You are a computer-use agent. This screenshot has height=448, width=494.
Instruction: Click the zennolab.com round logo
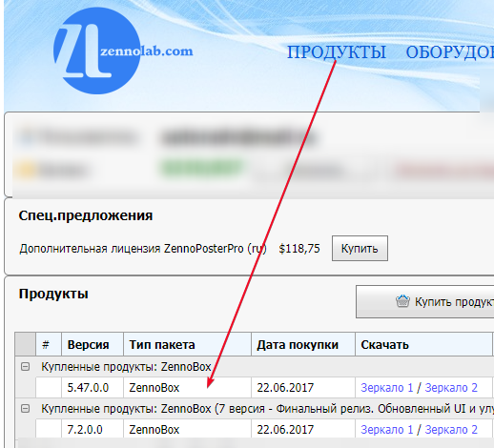pos(97,51)
